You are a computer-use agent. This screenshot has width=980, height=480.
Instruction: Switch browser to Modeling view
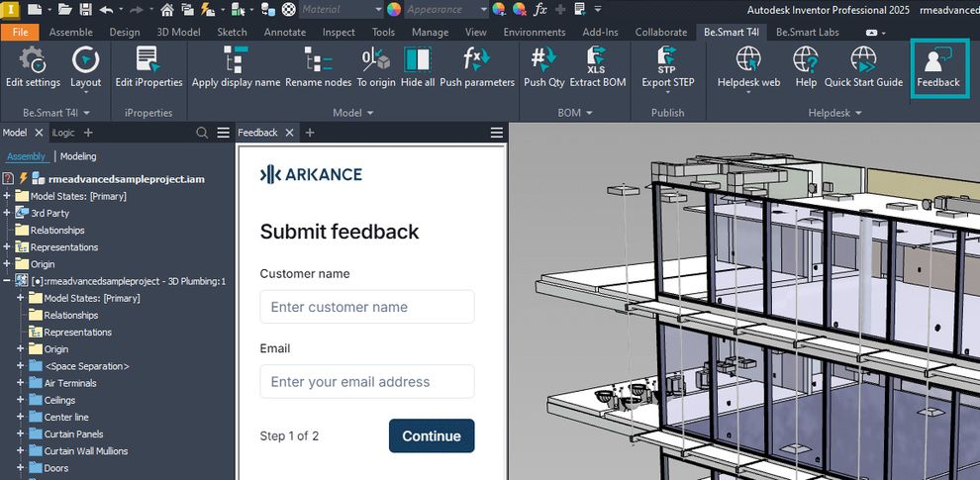point(78,156)
